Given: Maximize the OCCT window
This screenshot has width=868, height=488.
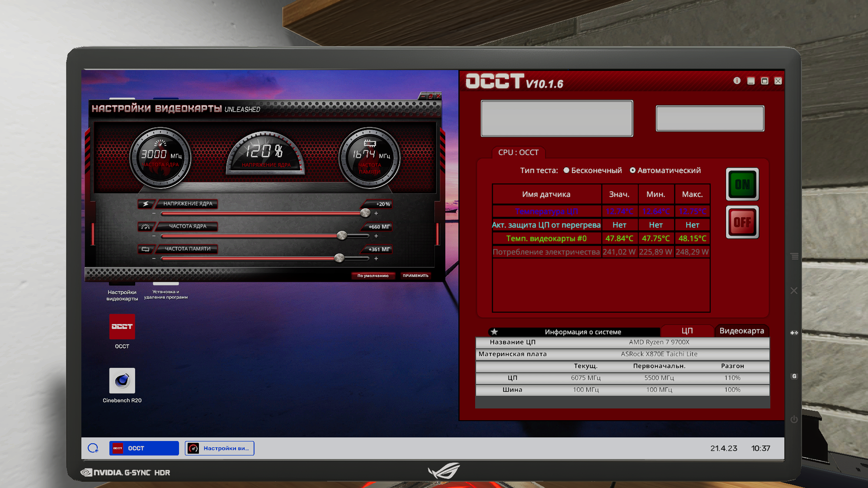Looking at the screenshot, I should [x=764, y=81].
